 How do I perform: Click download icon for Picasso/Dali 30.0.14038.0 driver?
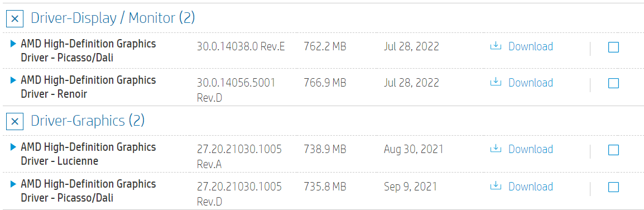coord(496,46)
